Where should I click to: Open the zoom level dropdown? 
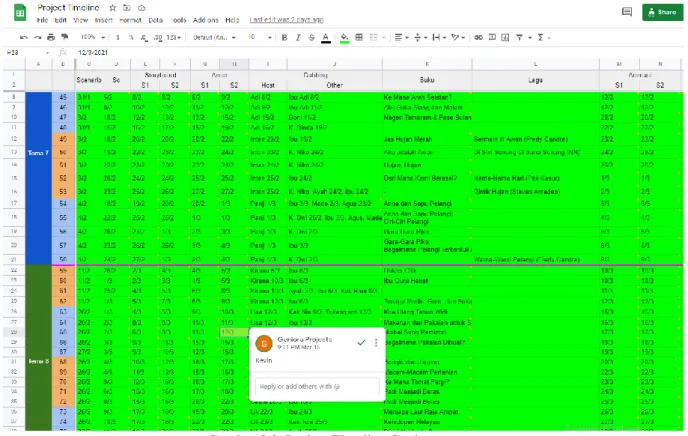(93, 38)
